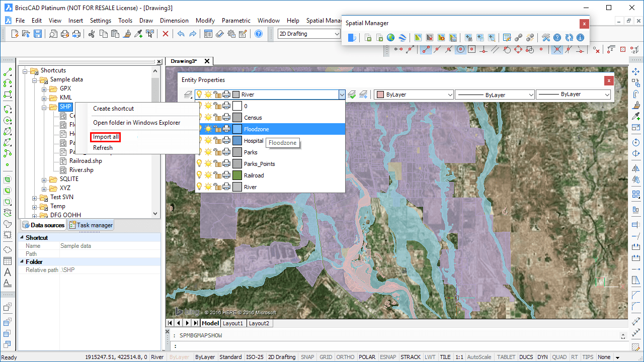Click the Set layer current green check icon
This screenshot has width=644, height=362.
pos(352,95)
